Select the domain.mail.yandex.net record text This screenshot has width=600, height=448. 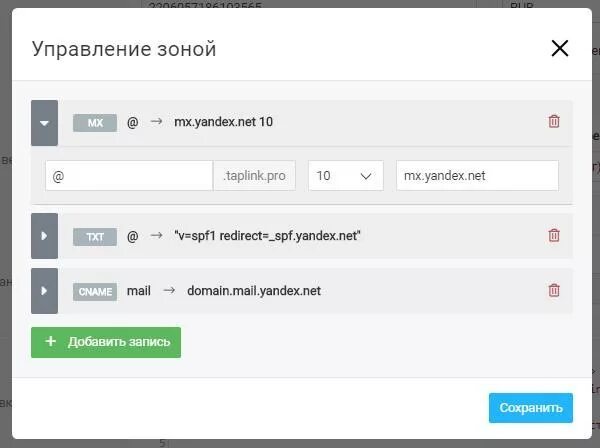pos(253,291)
